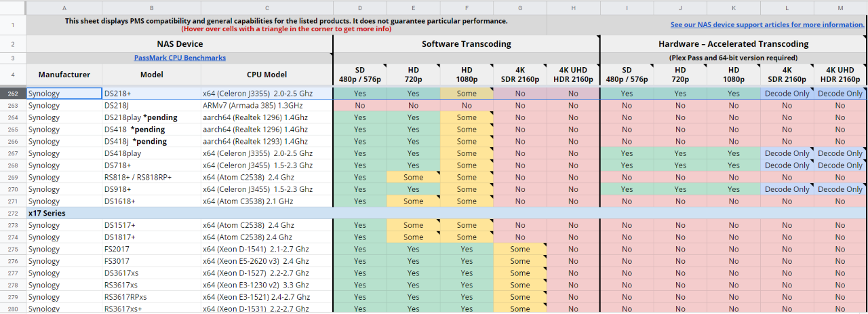This screenshot has height=314, width=868.
Task: Click the "CPU Model" column heading cell
Action: (267, 75)
